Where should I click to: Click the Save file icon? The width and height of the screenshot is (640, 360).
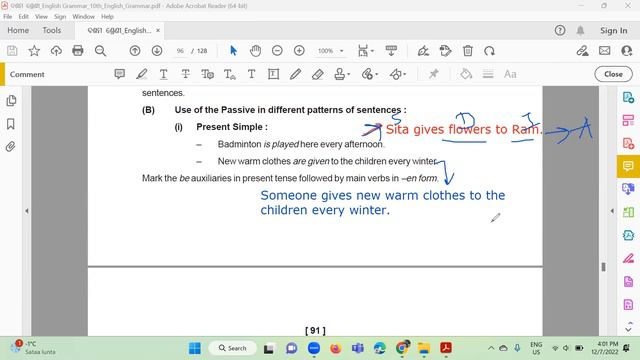12,51
